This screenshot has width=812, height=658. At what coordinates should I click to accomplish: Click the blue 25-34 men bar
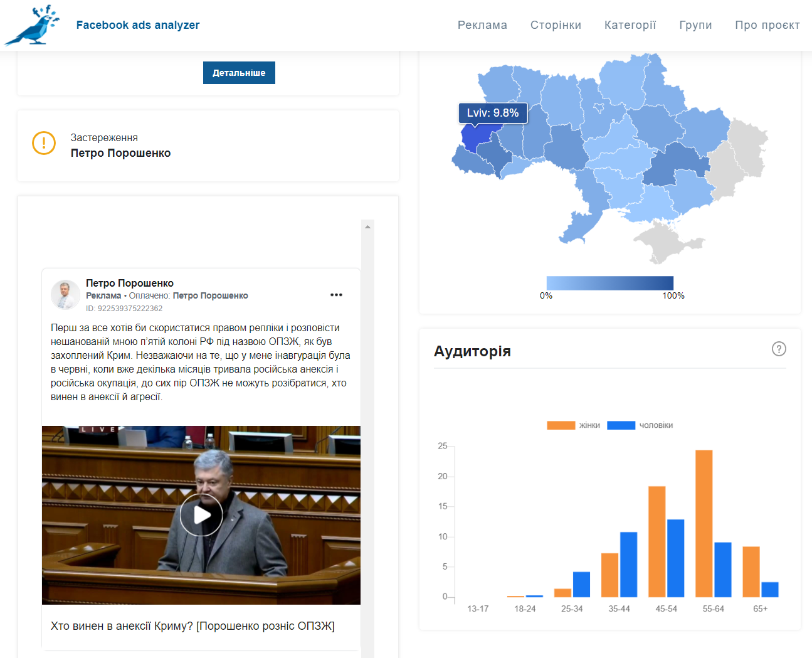coord(582,584)
